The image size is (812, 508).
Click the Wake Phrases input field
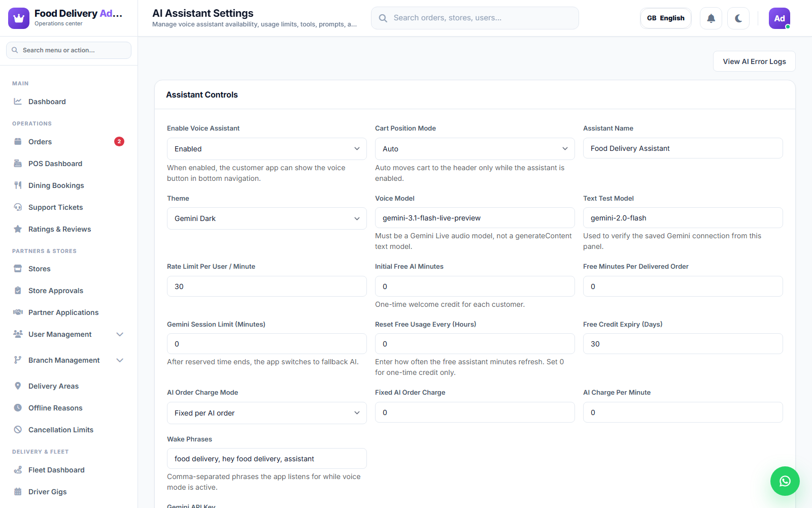tap(267, 459)
